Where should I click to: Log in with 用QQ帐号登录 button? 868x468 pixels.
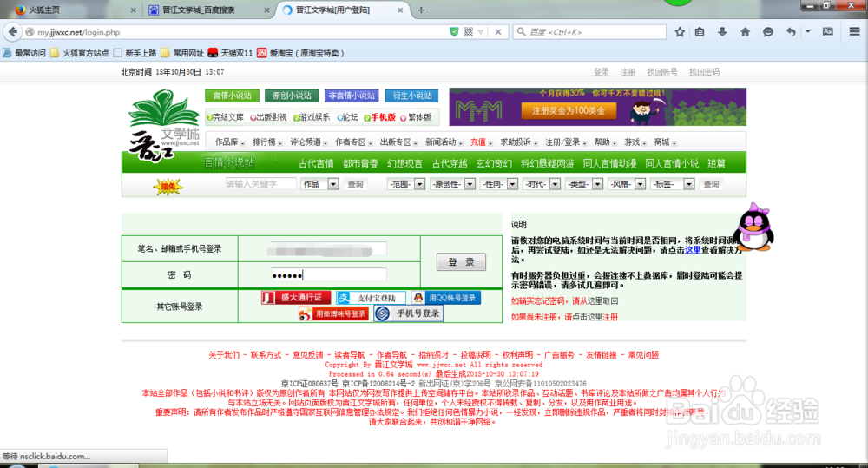(x=446, y=298)
